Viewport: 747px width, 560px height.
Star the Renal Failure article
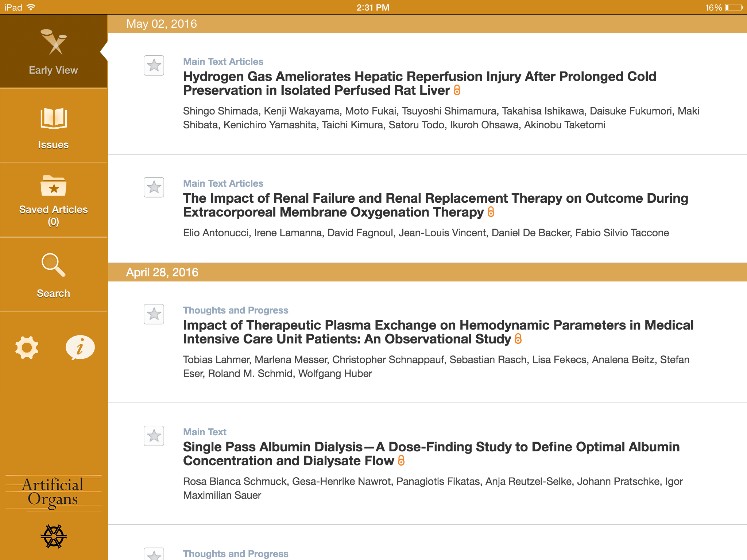[x=154, y=187]
